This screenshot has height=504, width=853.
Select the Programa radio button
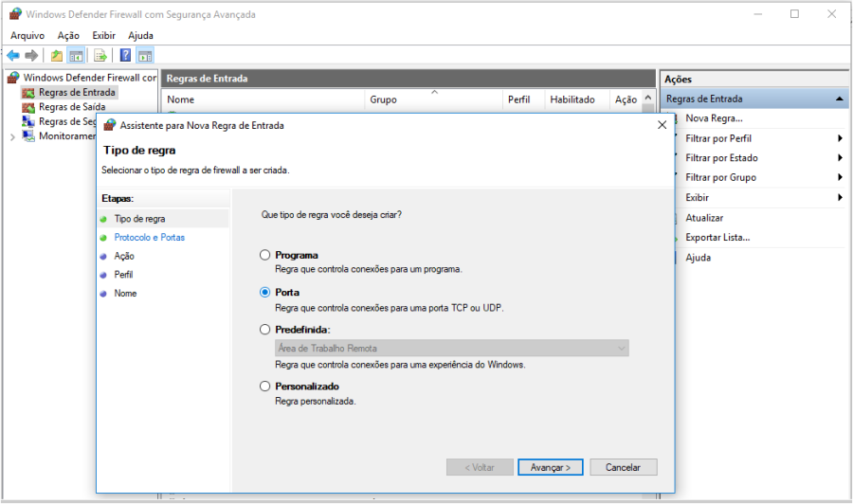(265, 256)
